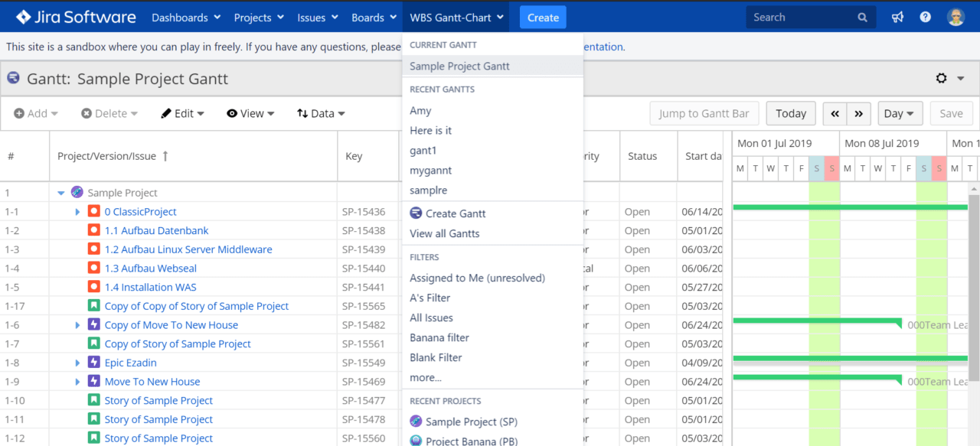Viewport: 980px width, 446px height.
Task: Open the user profile avatar
Action: [x=955, y=17]
